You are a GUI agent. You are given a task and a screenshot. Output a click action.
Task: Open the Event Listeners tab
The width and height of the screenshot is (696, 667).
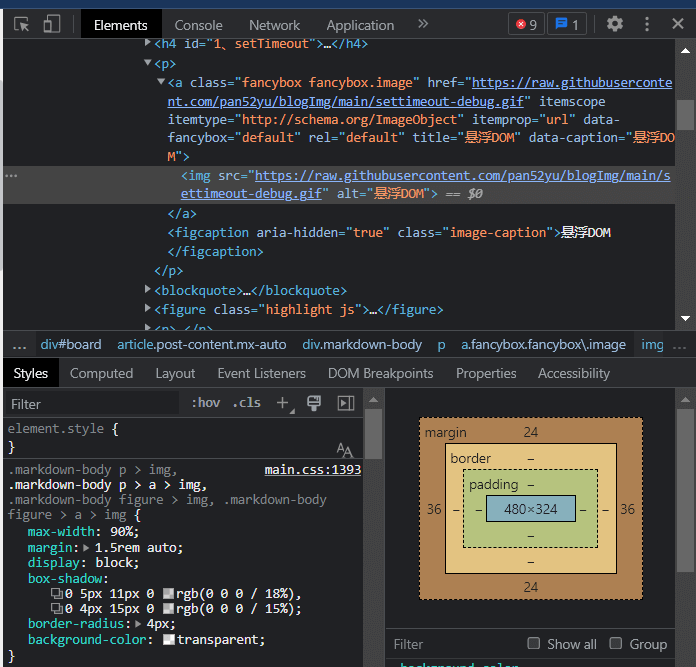pyautogui.click(x=261, y=374)
